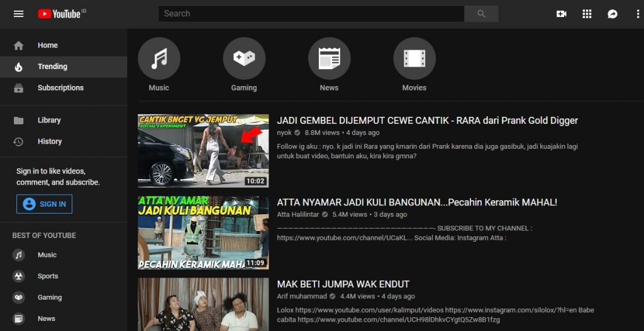The height and width of the screenshot is (331, 644).
Task: Click Best of YouTube Gaming icon
Action: tap(18, 298)
